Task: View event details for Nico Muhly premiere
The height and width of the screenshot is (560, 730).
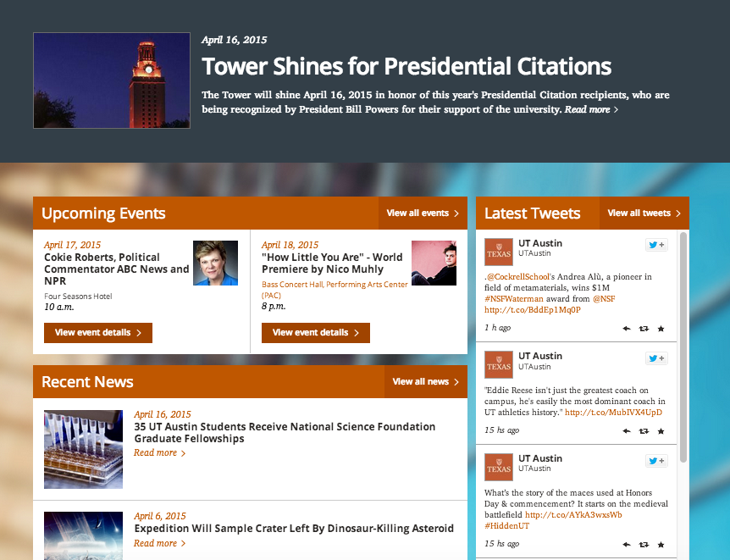Action: (316, 333)
